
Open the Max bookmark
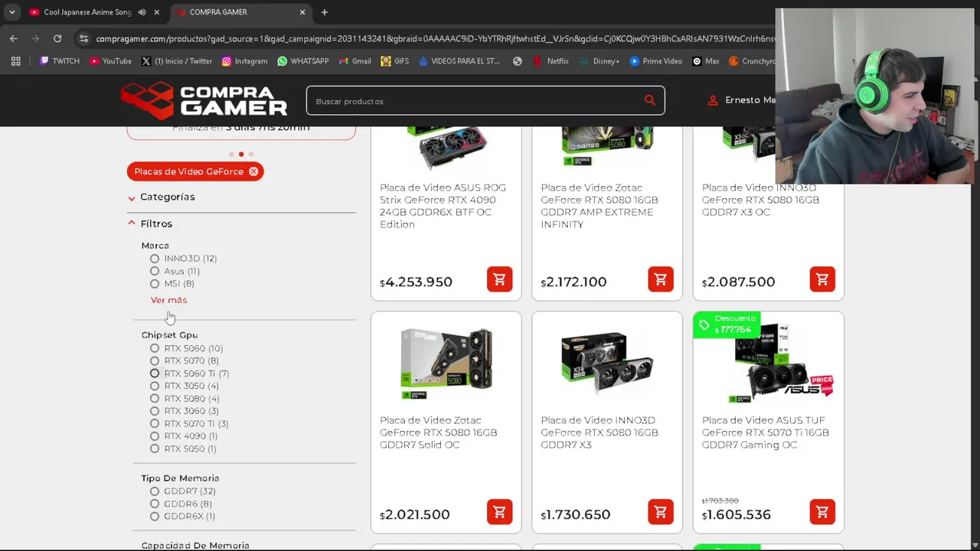(x=705, y=61)
